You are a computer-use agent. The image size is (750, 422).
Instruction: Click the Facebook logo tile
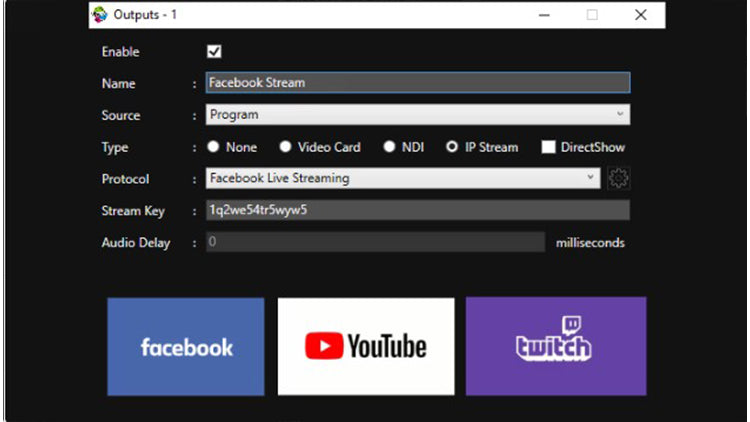point(186,346)
